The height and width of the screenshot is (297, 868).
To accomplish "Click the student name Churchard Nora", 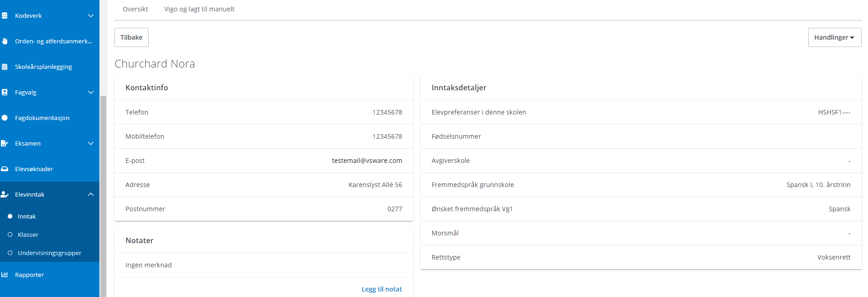I will [x=155, y=64].
